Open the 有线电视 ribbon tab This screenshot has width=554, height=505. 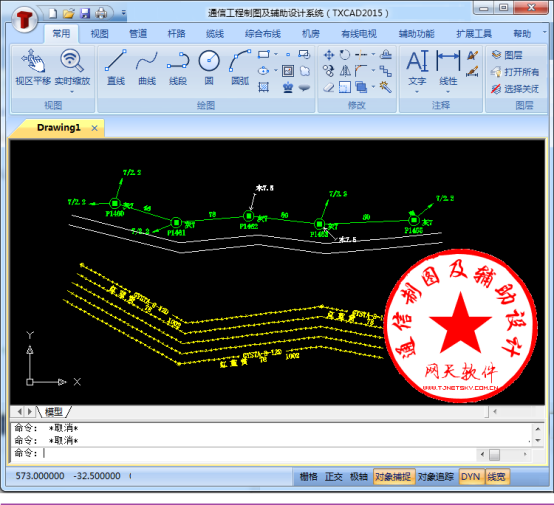pyautogui.click(x=359, y=34)
